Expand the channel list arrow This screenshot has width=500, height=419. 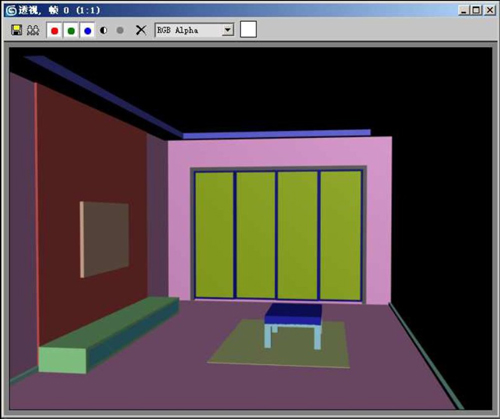coord(228,30)
